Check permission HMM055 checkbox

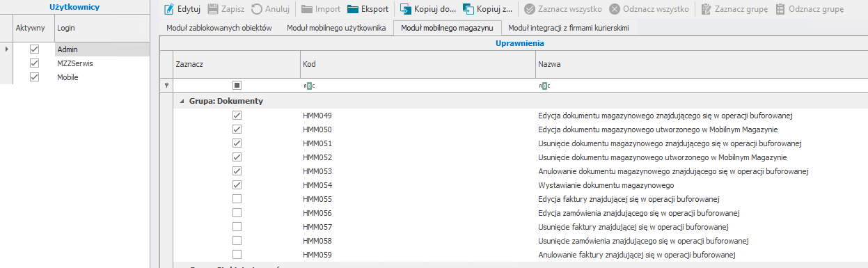click(x=237, y=199)
